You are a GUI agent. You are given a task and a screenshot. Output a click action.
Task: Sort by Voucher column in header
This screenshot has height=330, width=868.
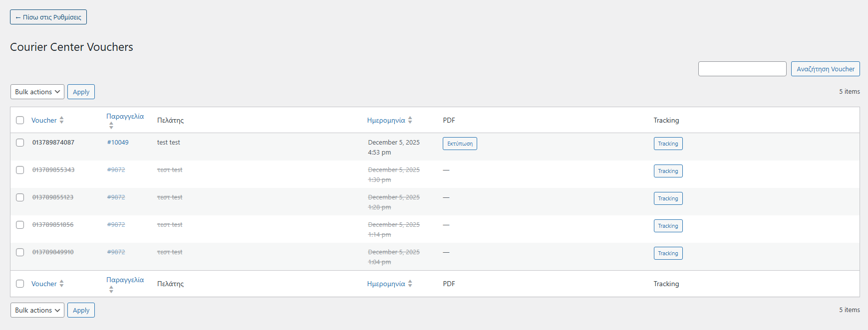point(44,120)
